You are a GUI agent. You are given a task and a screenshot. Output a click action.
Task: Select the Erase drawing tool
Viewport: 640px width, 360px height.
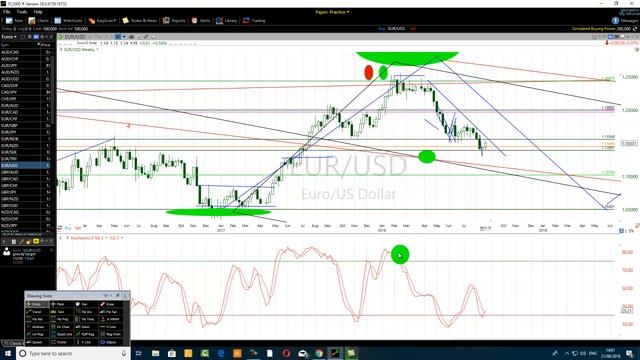(111, 304)
